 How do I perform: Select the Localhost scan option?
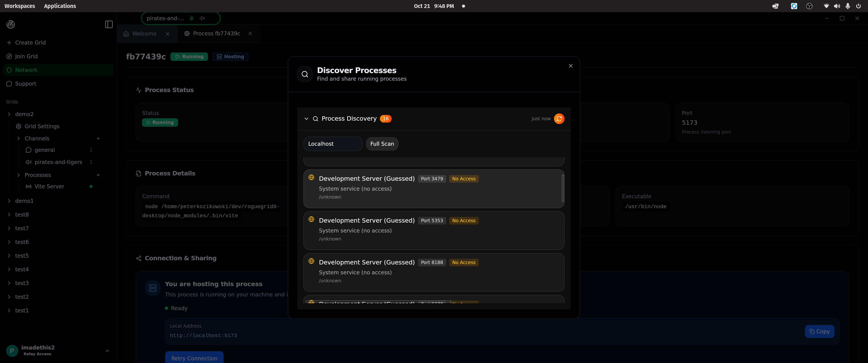click(x=332, y=144)
